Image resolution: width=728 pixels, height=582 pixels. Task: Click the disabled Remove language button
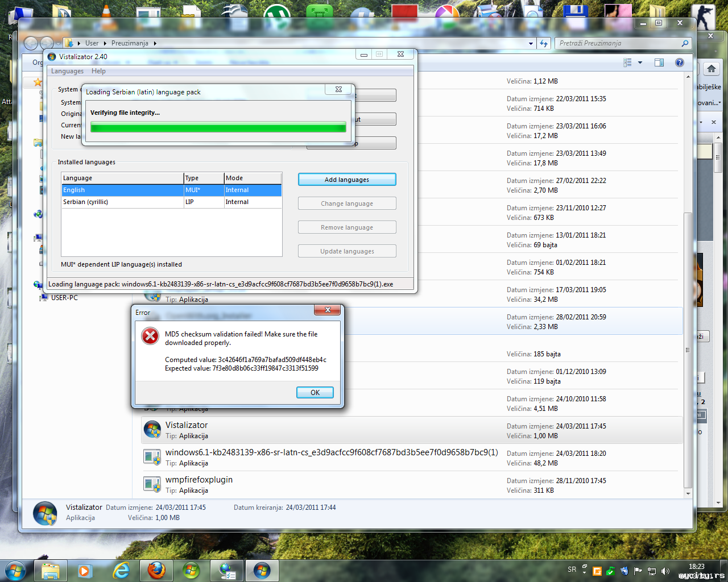point(347,227)
